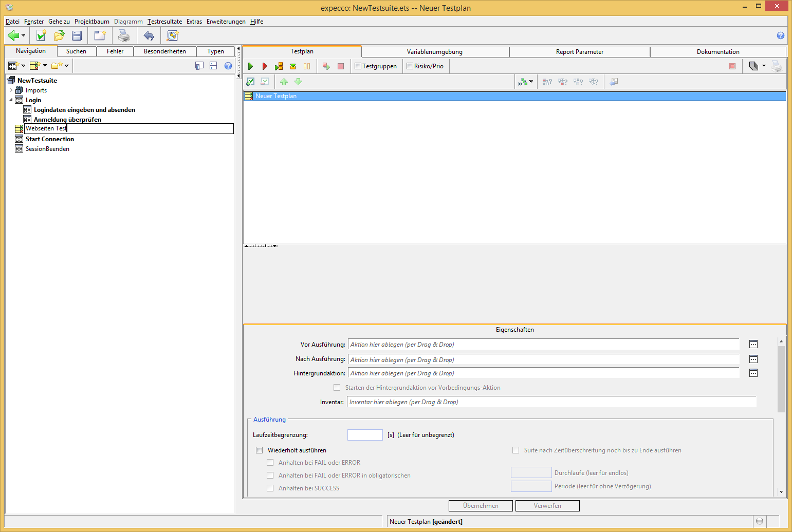The height and width of the screenshot is (532, 792).
Task: Click the blue help icon in navigation toolbar
Action: coord(228,66)
